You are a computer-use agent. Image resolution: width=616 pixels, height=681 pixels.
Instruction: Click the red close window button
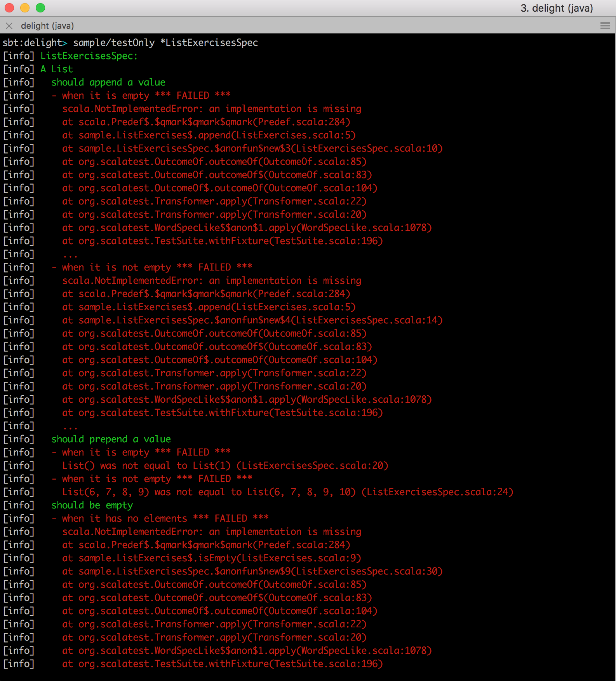pyautogui.click(x=9, y=8)
